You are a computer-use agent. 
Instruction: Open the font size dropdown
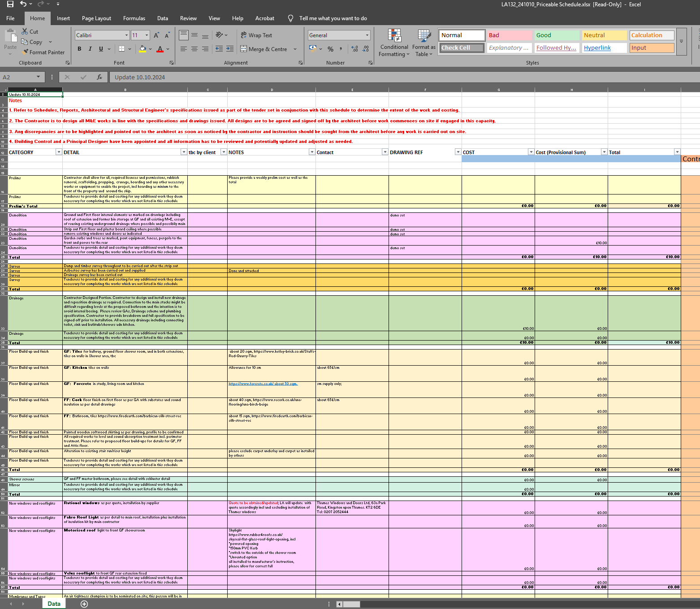pos(146,35)
